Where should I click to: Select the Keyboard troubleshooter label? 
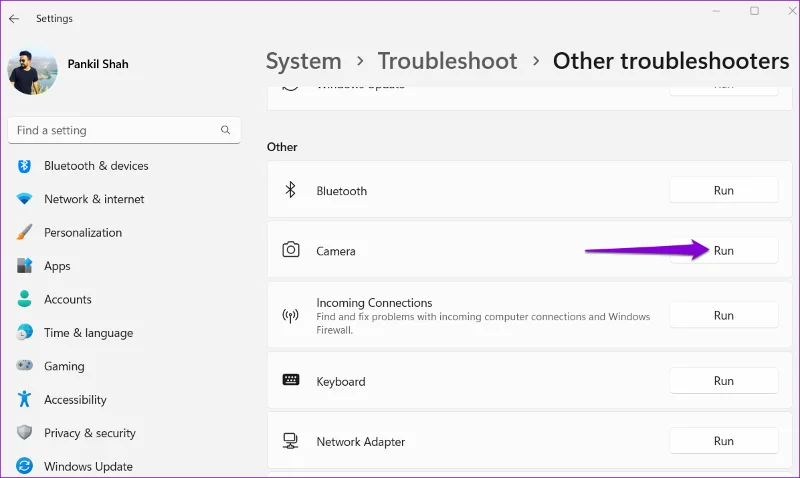point(341,382)
